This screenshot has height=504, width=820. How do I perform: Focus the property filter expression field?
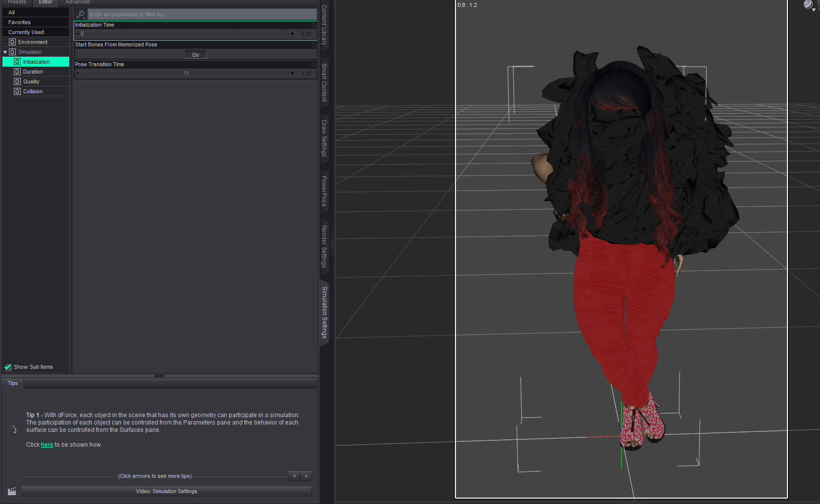(x=202, y=14)
